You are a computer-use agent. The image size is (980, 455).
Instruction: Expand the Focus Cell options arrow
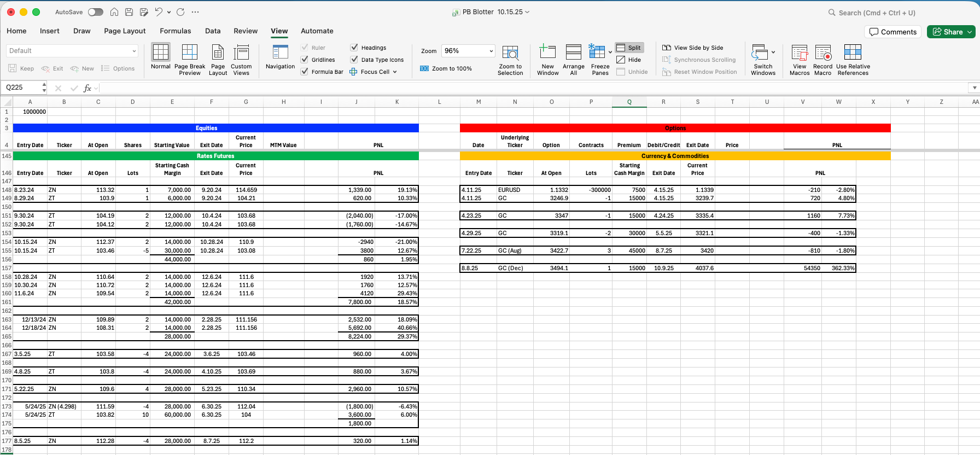point(395,72)
